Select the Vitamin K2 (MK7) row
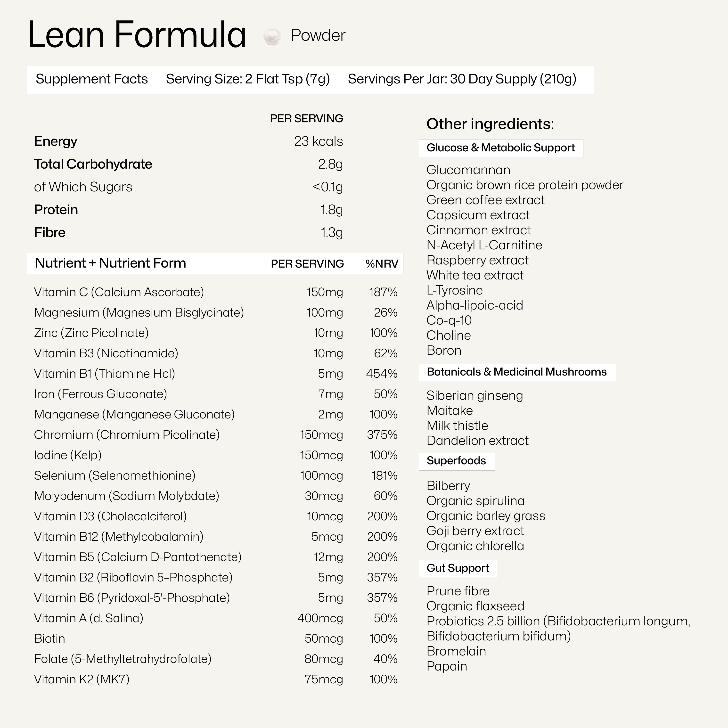The image size is (728, 728). (x=82, y=679)
